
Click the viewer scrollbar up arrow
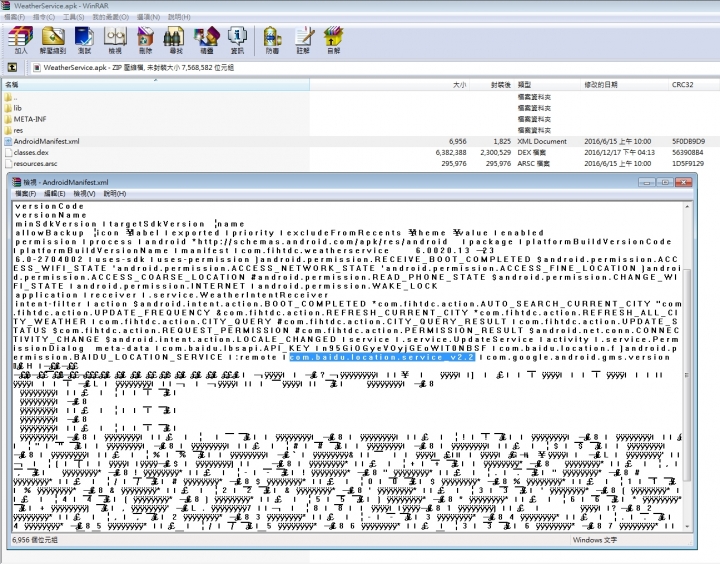687,207
